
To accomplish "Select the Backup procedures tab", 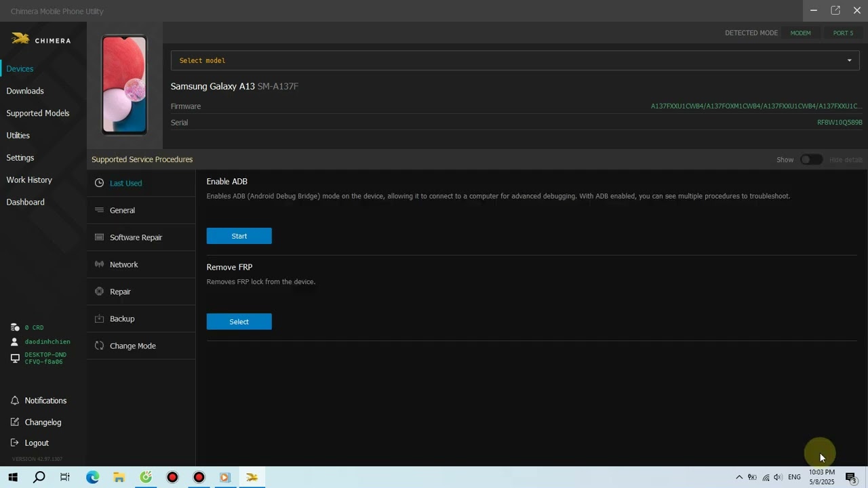I will (x=141, y=319).
